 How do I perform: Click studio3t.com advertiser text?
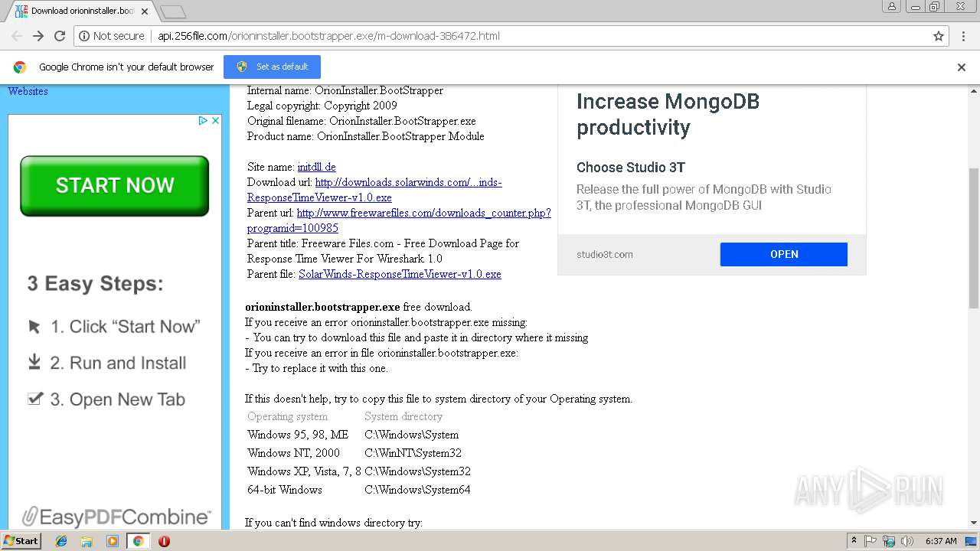605,254
